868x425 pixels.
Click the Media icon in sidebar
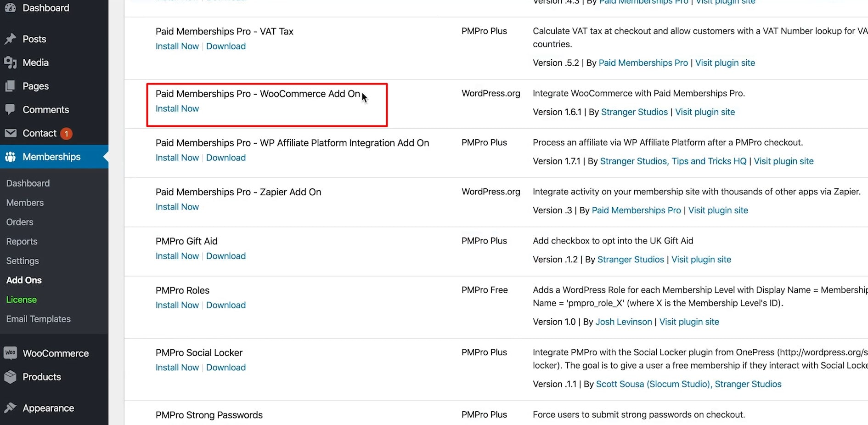10,62
